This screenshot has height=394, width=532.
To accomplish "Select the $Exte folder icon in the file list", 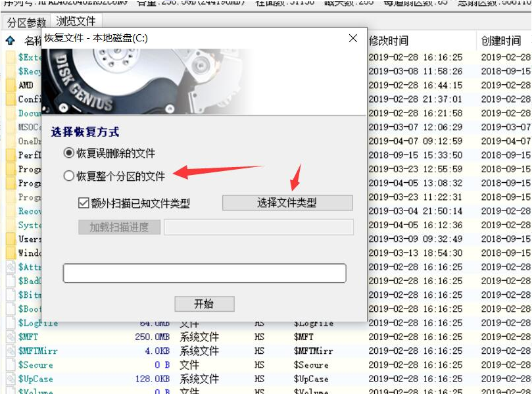I will tap(11, 57).
